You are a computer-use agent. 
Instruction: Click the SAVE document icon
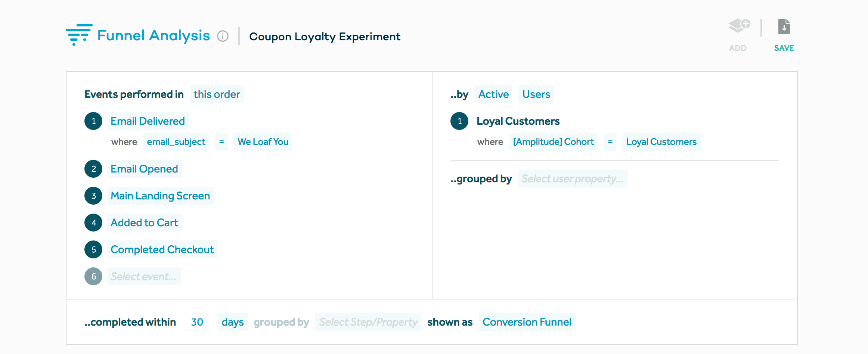coord(784,26)
